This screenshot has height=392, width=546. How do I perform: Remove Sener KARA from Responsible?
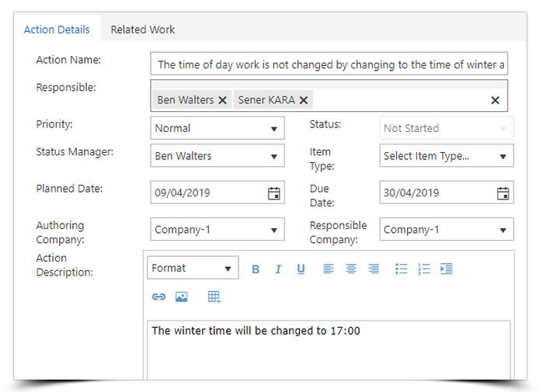coord(304,100)
